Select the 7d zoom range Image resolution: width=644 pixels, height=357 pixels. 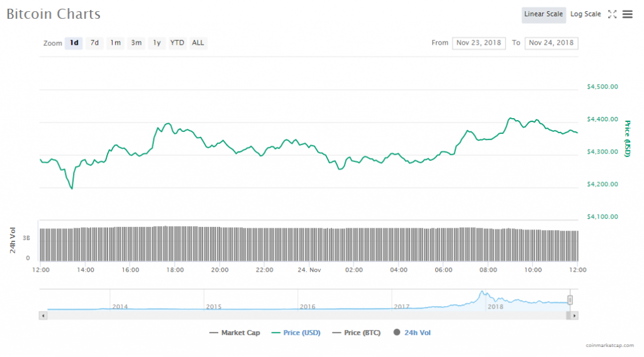[x=94, y=43]
